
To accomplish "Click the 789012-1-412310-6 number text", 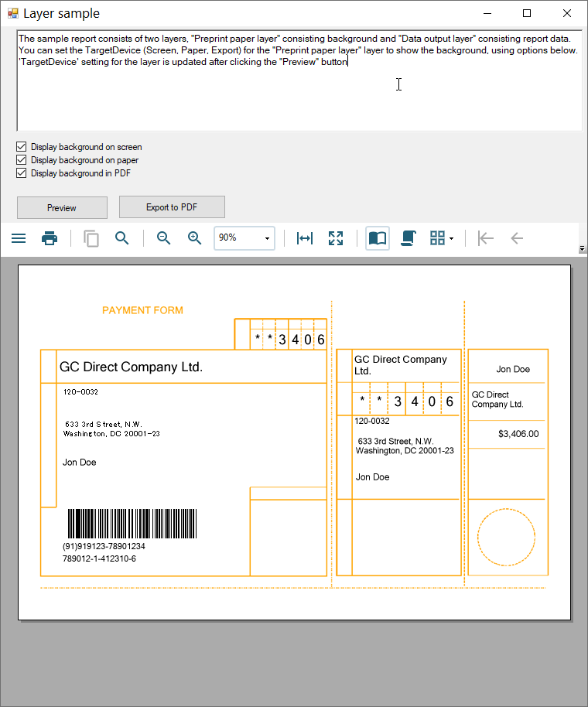I will (99, 558).
